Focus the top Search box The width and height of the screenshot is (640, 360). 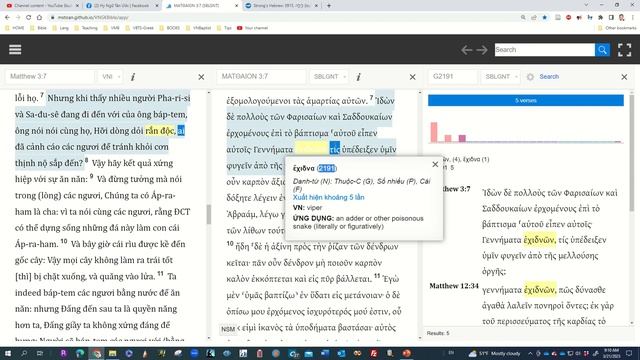(544, 50)
